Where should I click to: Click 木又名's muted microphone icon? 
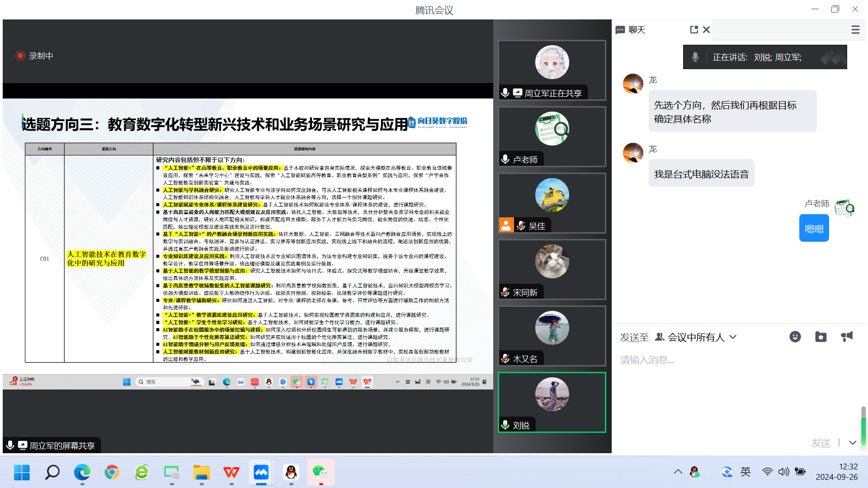(x=505, y=358)
